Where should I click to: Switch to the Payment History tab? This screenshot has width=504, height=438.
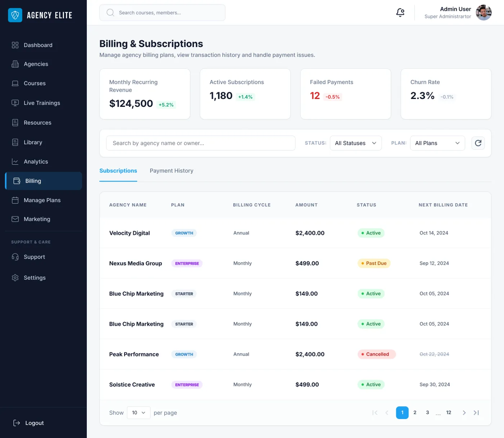click(171, 171)
